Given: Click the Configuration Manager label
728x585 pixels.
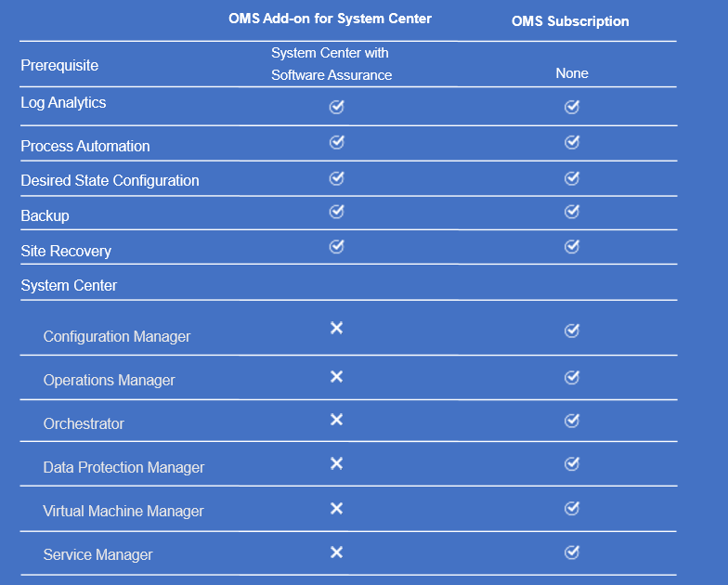Looking at the screenshot, I should [x=117, y=336].
